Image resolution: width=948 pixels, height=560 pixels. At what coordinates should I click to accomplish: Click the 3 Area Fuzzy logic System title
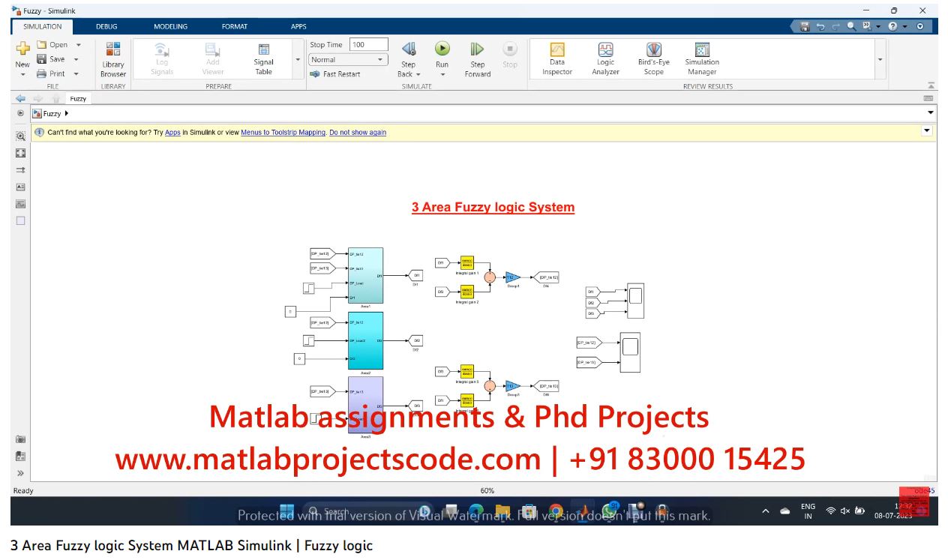493,208
